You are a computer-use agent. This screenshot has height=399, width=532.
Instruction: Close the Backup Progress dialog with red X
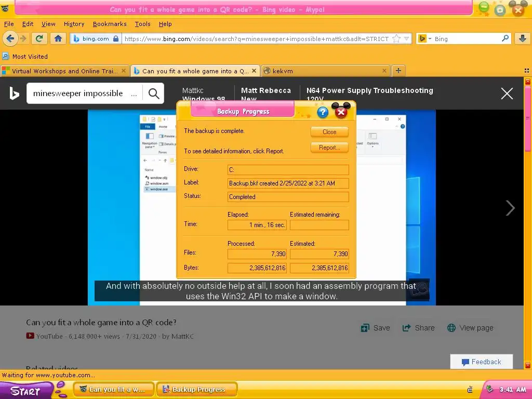341,112
